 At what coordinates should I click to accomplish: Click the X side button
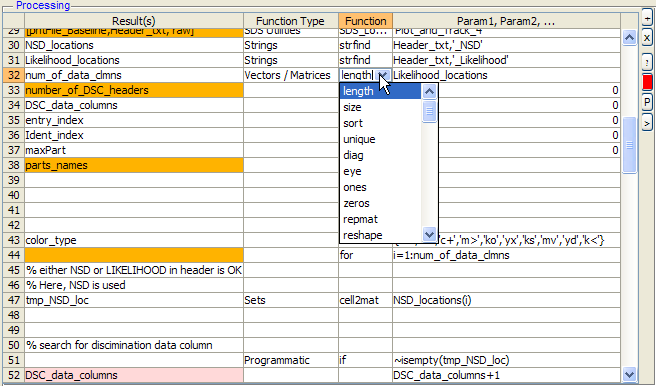(x=647, y=38)
